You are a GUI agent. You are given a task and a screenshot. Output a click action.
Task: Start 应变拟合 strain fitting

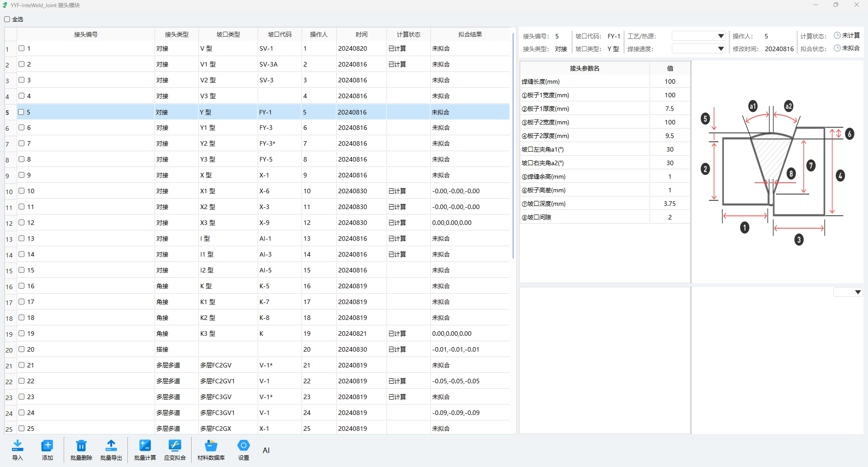point(175,446)
